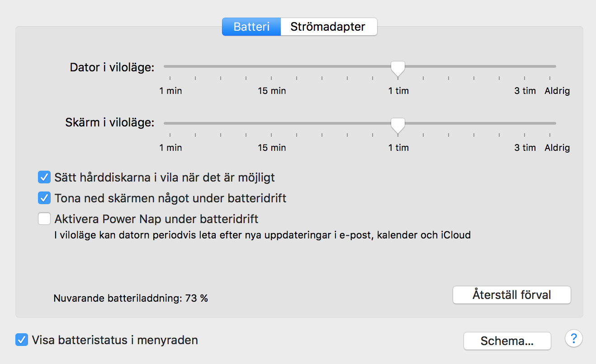Enable Aktivera Power Nap under batteridrift

coord(44,219)
